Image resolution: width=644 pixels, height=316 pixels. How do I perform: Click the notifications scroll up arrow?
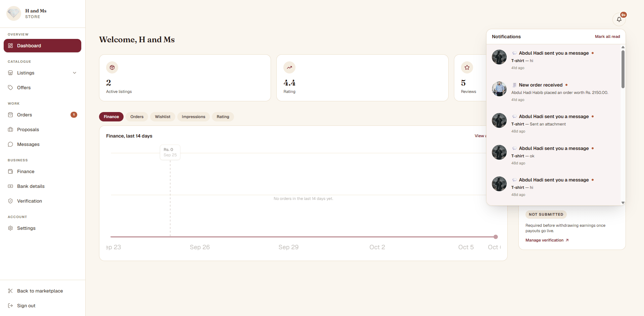(x=623, y=47)
